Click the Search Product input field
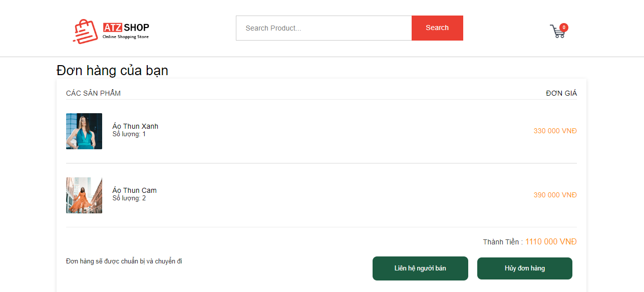The height and width of the screenshot is (292, 644). pyautogui.click(x=324, y=28)
